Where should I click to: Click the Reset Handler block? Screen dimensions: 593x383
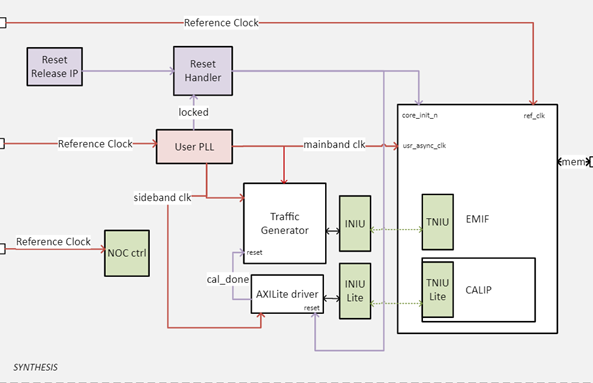pos(203,71)
